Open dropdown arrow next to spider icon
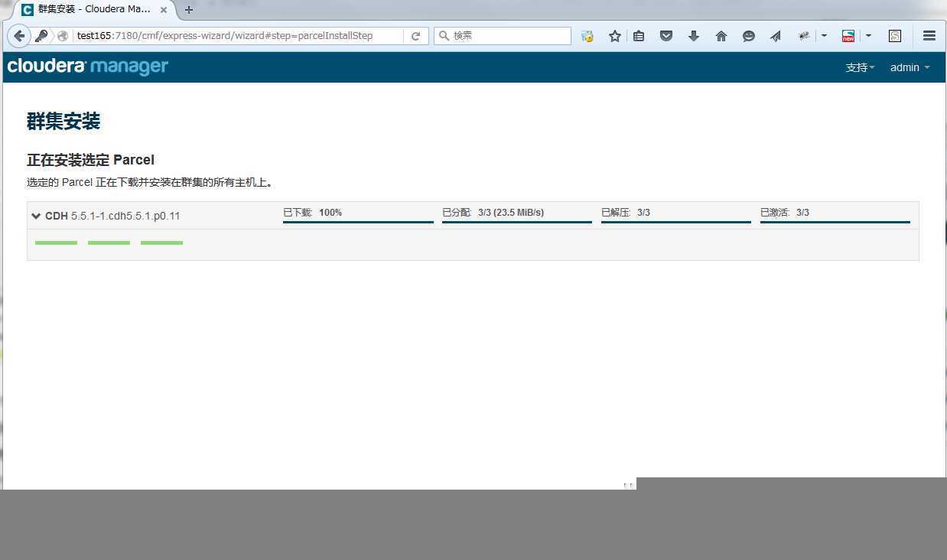 (x=824, y=36)
